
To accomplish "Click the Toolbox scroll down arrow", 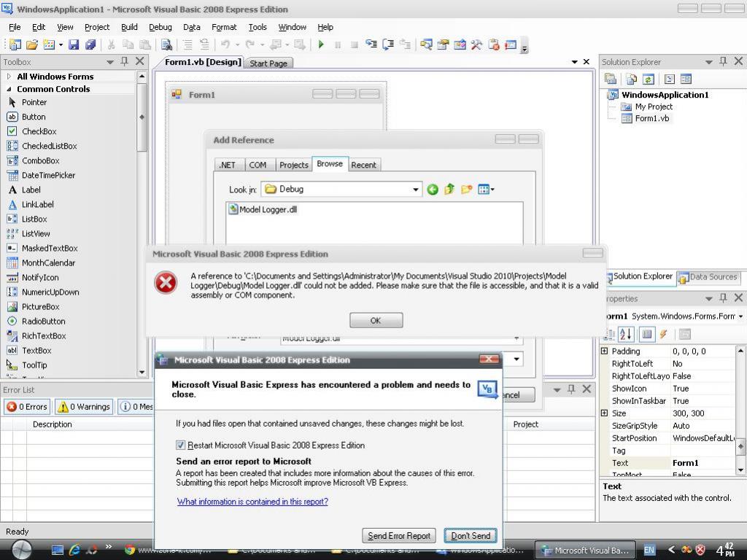I will [142, 373].
